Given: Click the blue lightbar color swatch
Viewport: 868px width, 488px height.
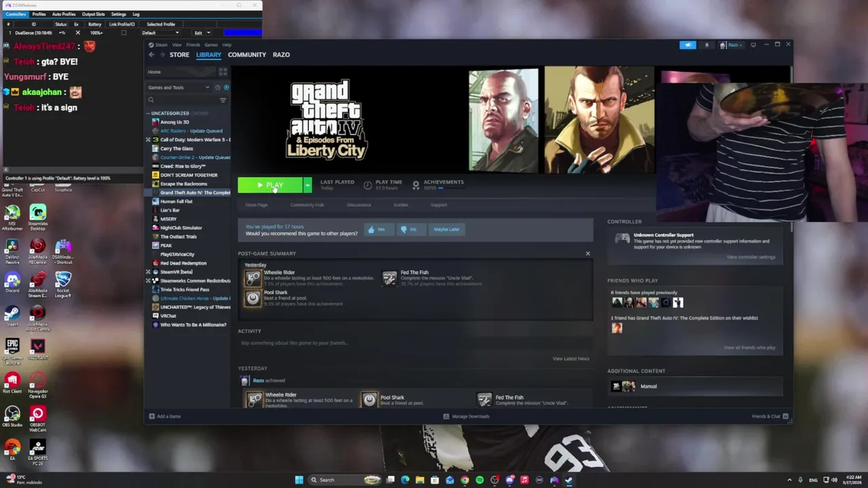Looking at the screenshot, I should point(242,33).
